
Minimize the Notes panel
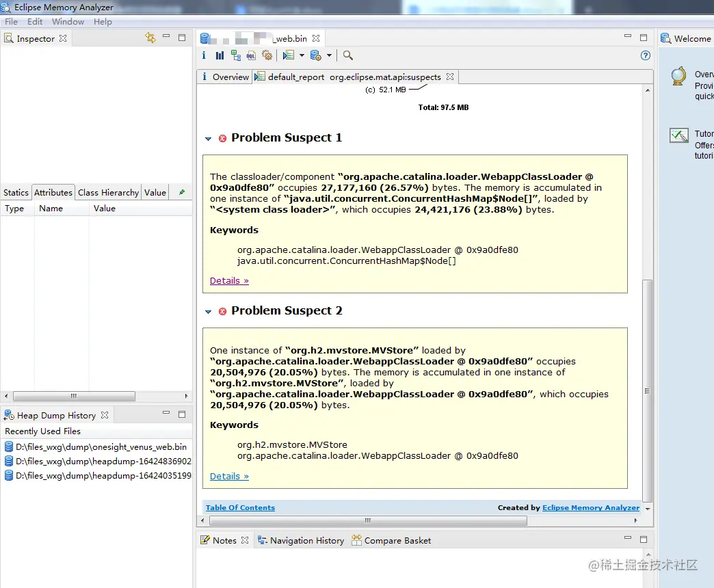(628, 537)
